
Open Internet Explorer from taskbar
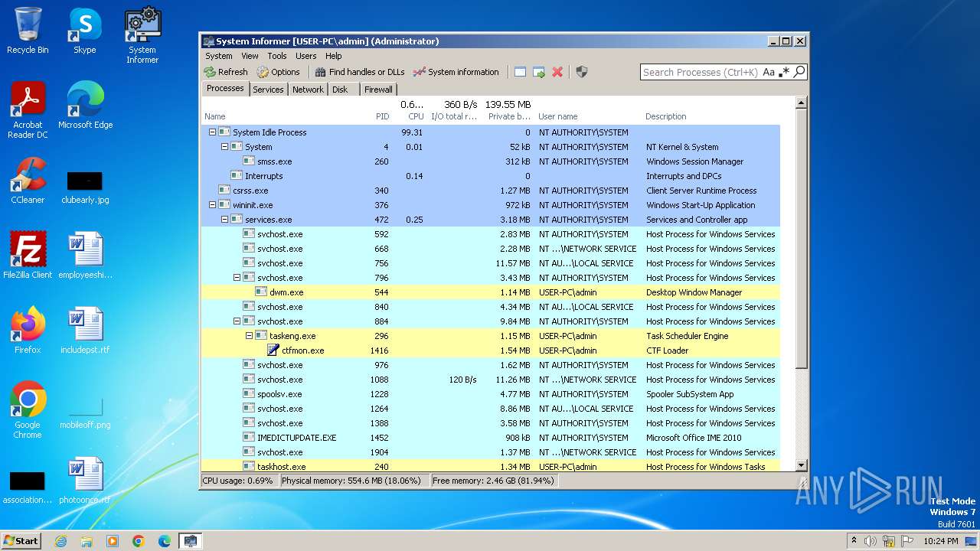(60, 541)
